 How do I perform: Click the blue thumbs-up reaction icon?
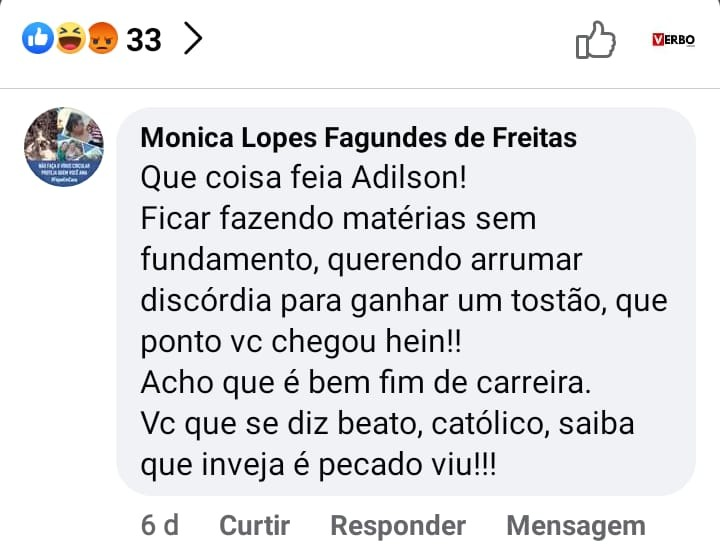(37, 39)
